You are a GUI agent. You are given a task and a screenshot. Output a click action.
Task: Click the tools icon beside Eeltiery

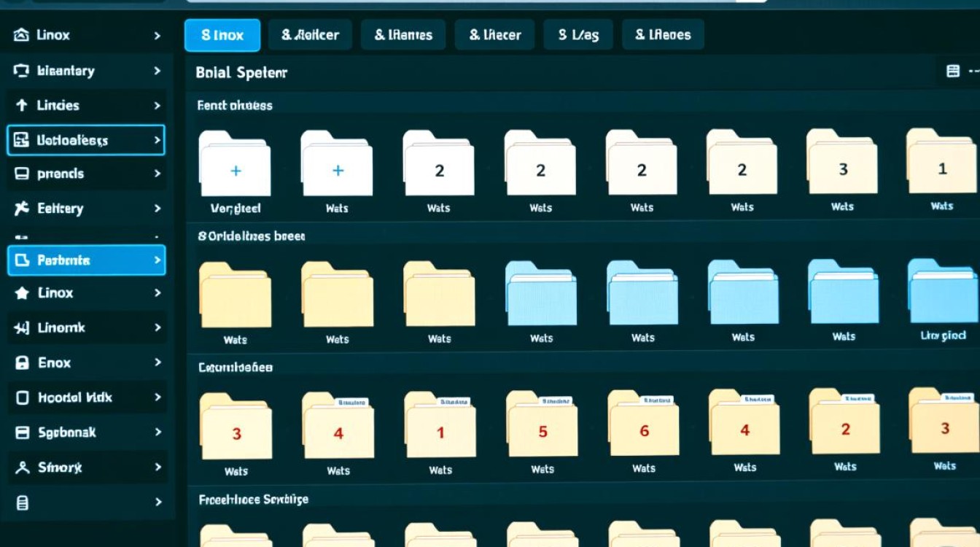[21, 209]
